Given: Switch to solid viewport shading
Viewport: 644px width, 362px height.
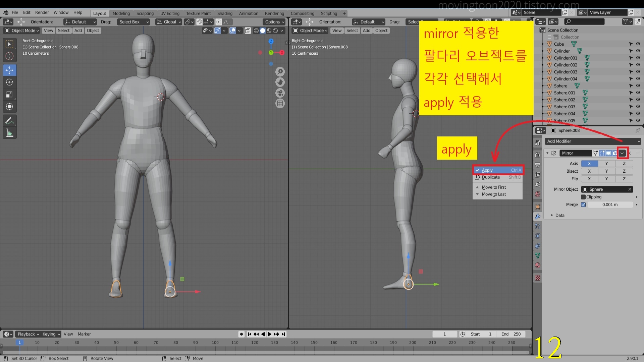Looking at the screenshot, I should (263, 31).
